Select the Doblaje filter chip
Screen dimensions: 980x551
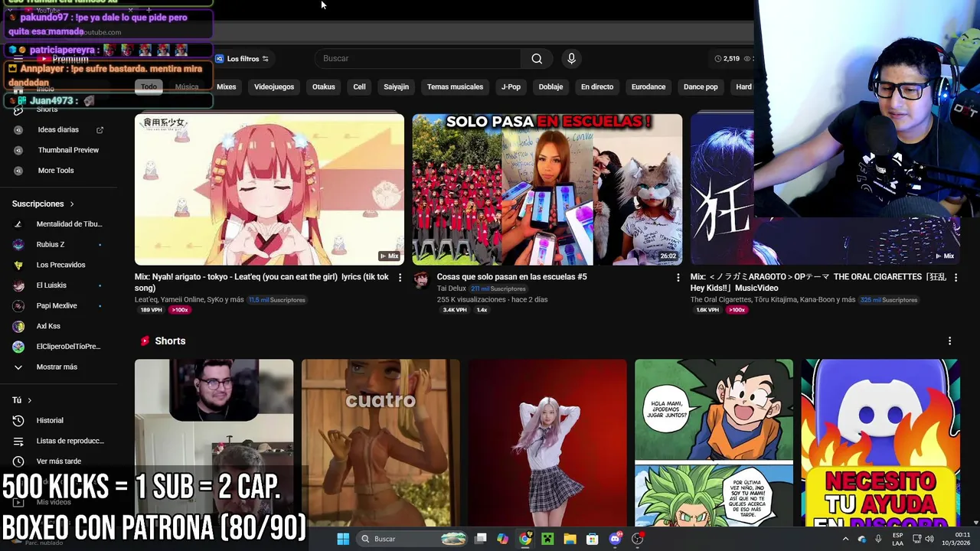tap(550, 86)
